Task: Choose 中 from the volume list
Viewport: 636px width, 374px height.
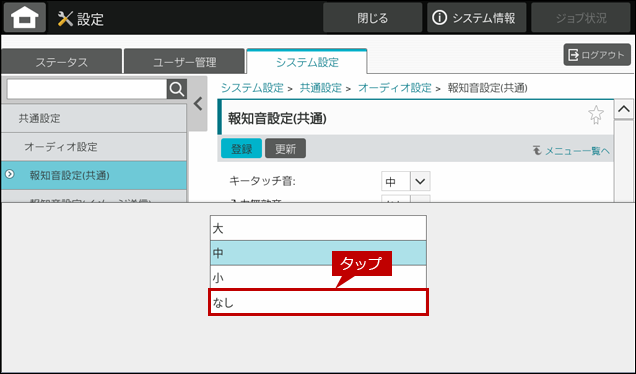Action: click(318, 253)
